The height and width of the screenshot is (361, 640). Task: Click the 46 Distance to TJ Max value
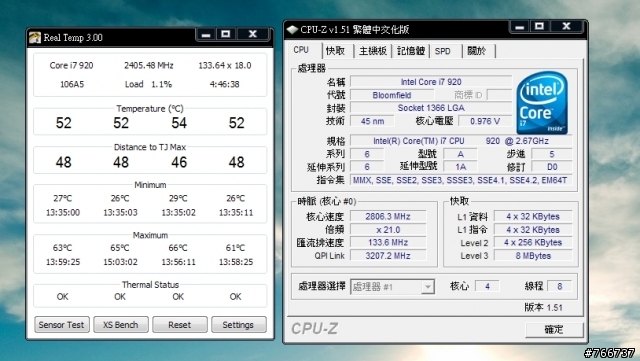(179, 162)
